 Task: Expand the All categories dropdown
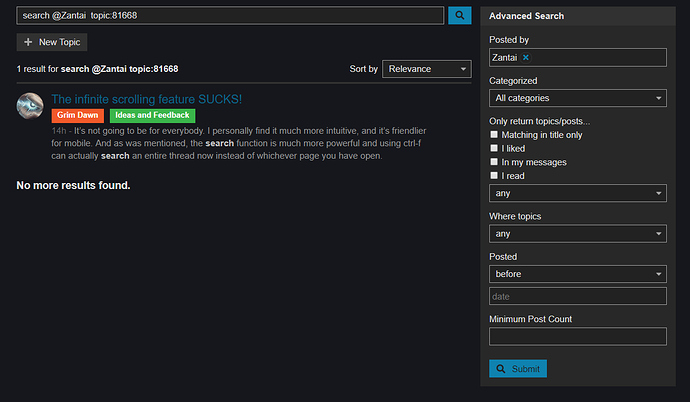[x=578, y=98]
